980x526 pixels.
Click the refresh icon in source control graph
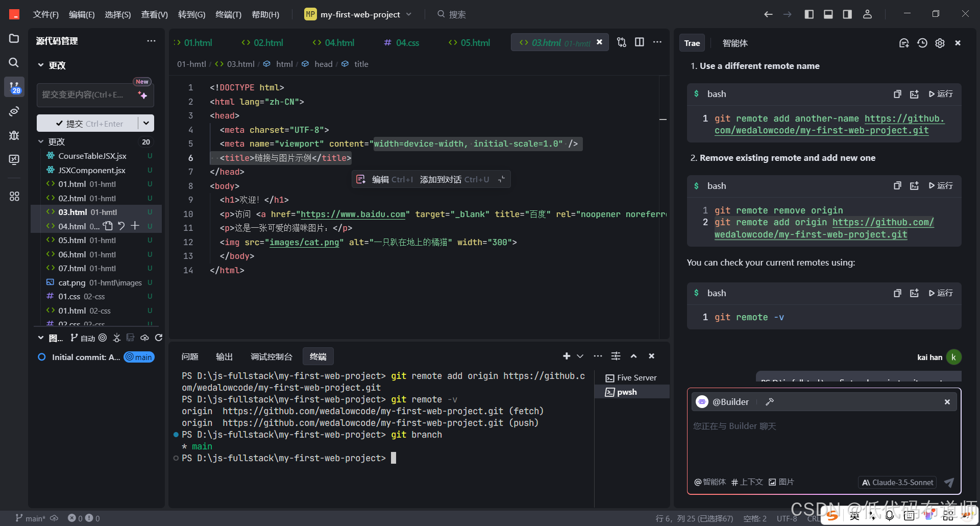[159, 338]
